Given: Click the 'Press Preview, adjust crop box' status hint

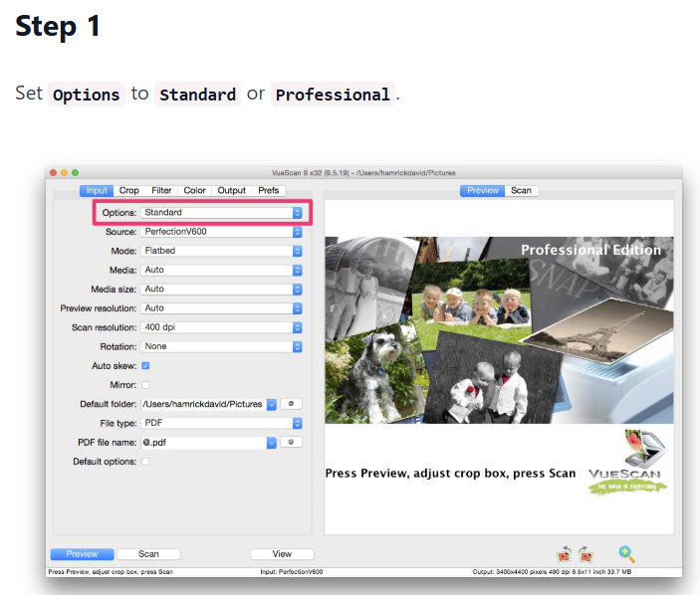Looking at the screenshot, I should [111, 572].
